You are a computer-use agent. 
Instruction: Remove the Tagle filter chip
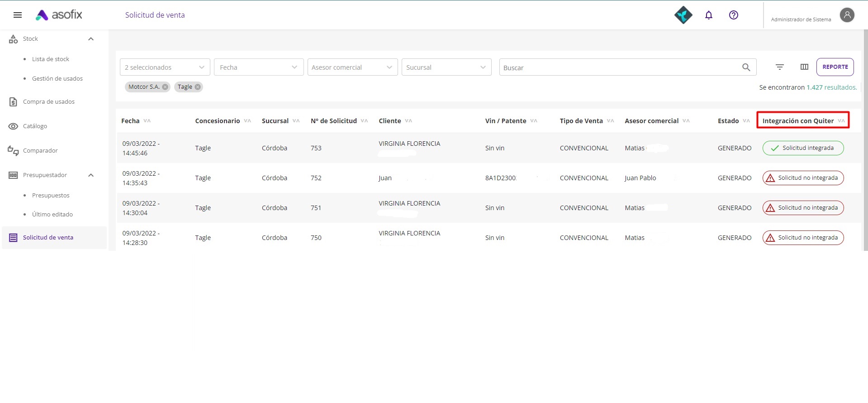point(198,87)
